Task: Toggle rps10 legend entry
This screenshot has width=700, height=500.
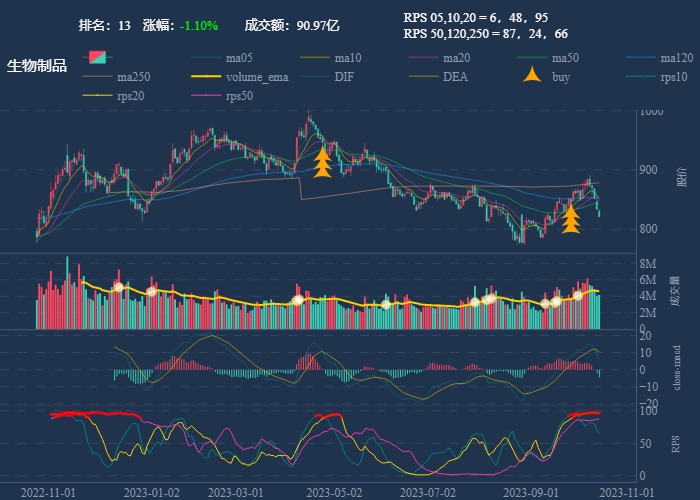Action: (657, 77)
